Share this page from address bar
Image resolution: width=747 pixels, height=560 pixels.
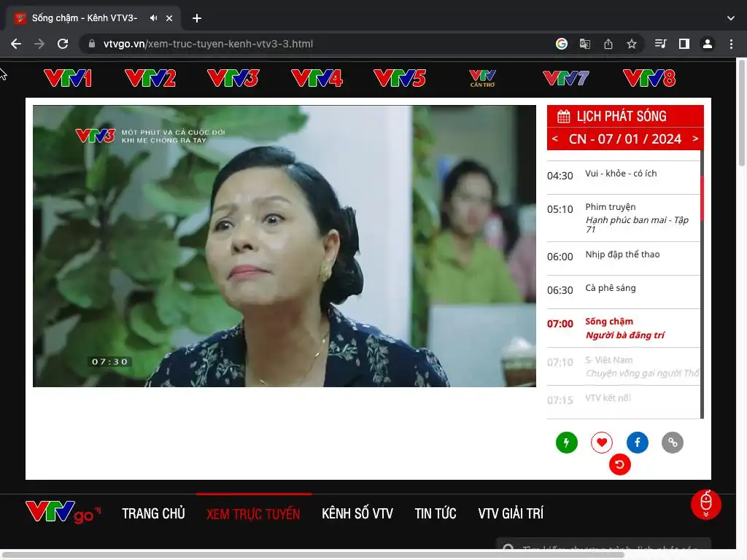point(608,44)
